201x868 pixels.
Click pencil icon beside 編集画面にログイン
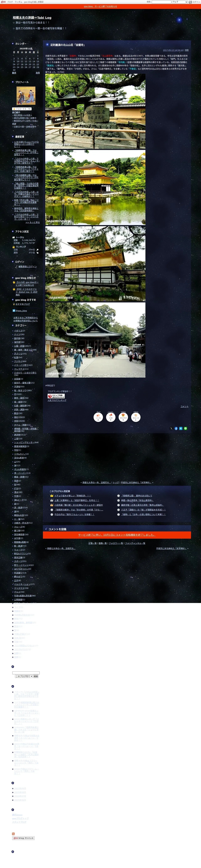click(16, 267)
